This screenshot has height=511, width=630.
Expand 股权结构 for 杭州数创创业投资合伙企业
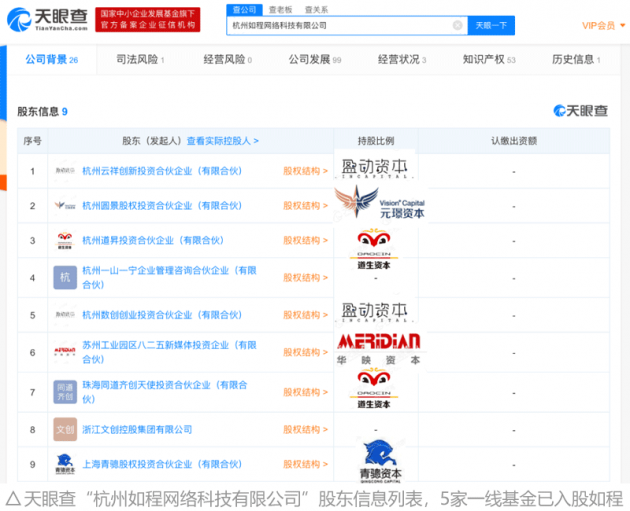click(304, 315)
